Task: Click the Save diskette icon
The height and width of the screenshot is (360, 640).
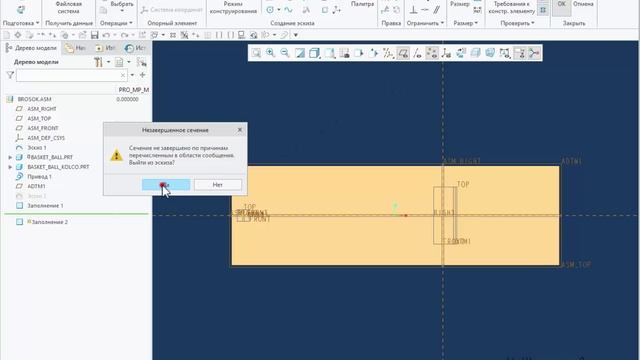Action: [95, 35]
